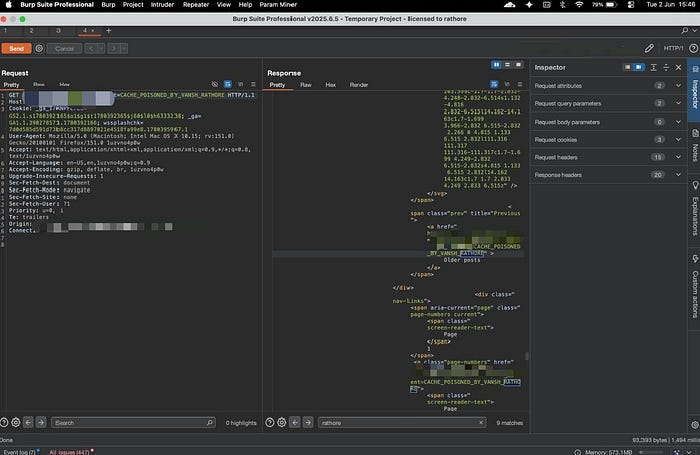Open the Intruder menu in menu bar
700x455 pixels.
[x=162, y=4]
